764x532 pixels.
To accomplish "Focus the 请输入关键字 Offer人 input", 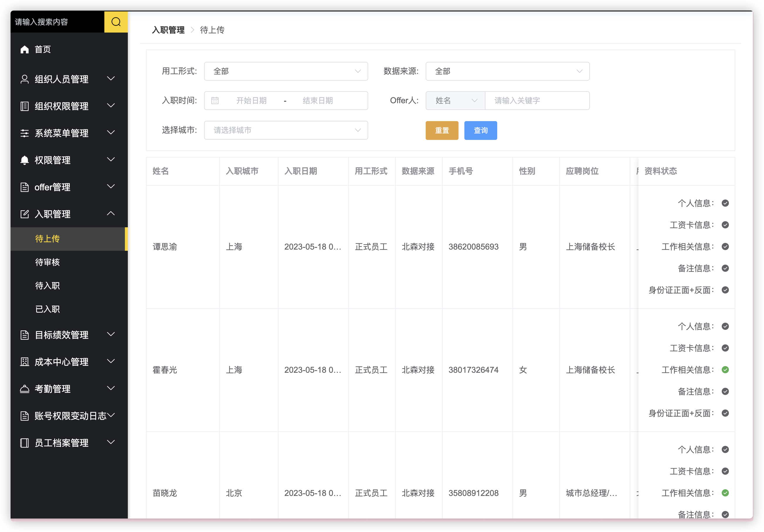I will (x=537, y=101).
